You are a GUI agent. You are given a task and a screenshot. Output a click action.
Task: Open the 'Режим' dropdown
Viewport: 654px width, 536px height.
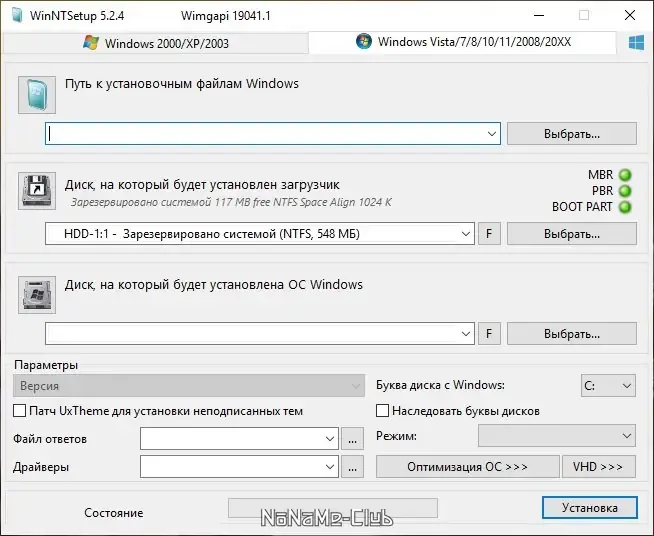coord(557,436)
